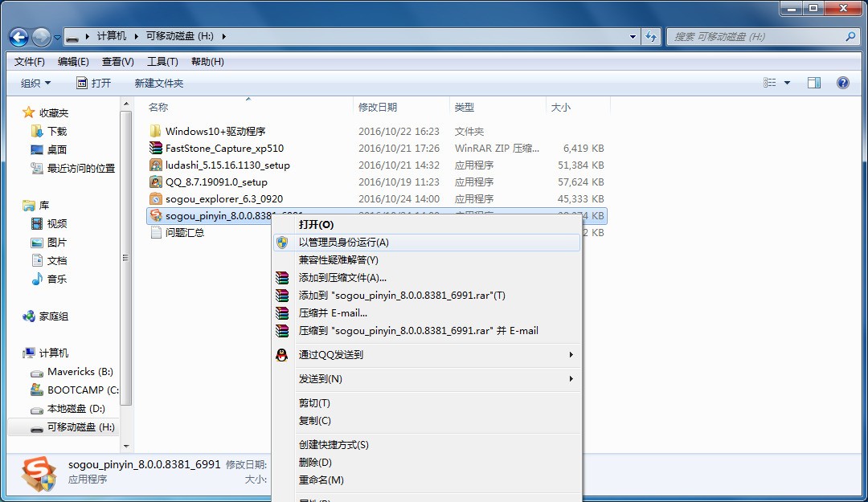Select the ludashi setup file icon

pyautogui.click(x=156, y=165)
